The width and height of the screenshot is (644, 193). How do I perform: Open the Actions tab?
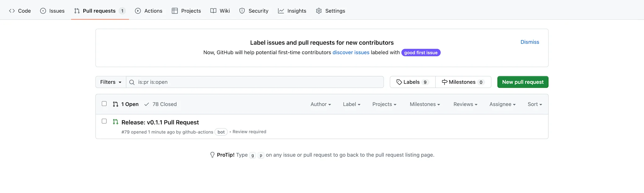click(x=149, y=11)
